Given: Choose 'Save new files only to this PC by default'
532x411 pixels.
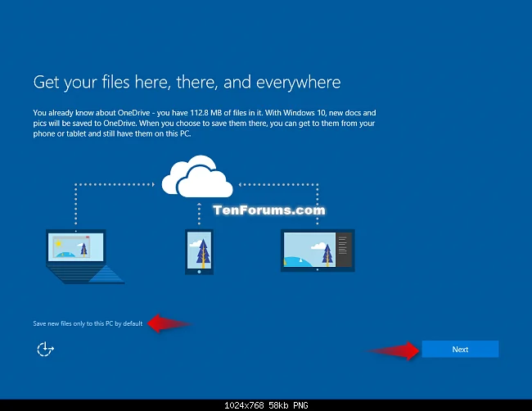Looking at the screenshot, I should (x=88, y=323).
